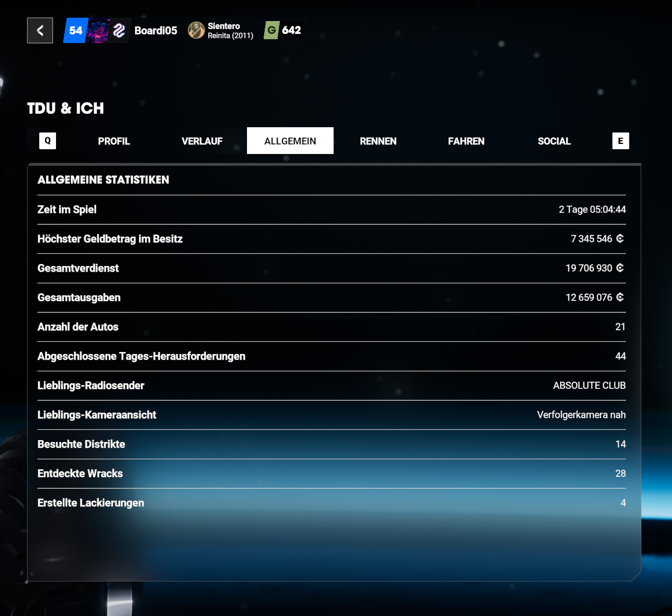
Task: Click the level 54 badge
Action: click(75, 31)
